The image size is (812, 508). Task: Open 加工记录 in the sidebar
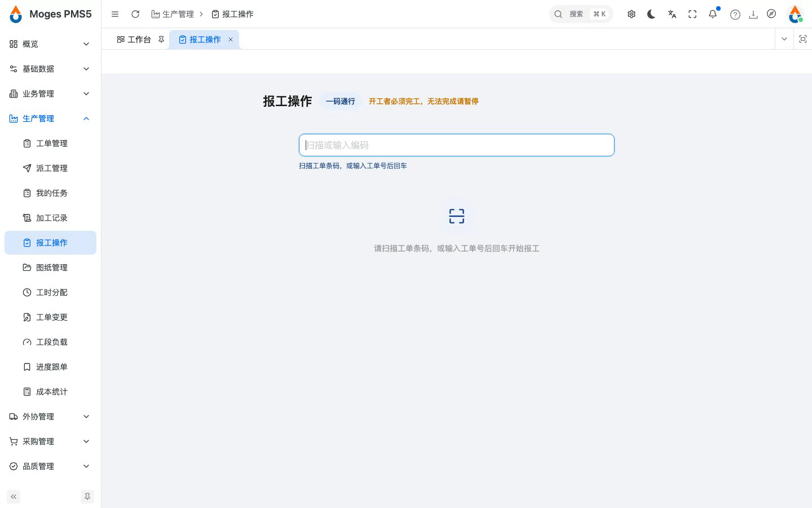(x=50, y=218)
